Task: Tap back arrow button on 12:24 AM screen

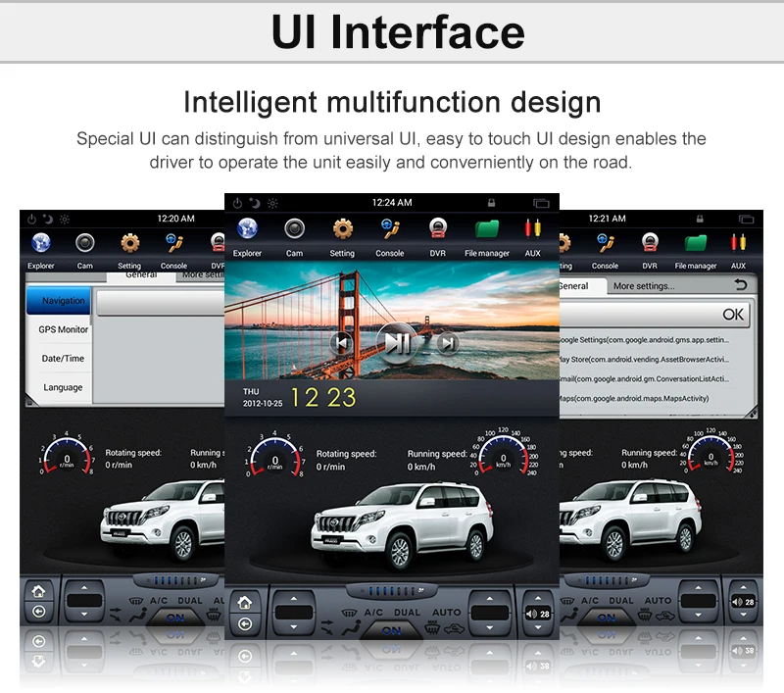Action: 244,624
